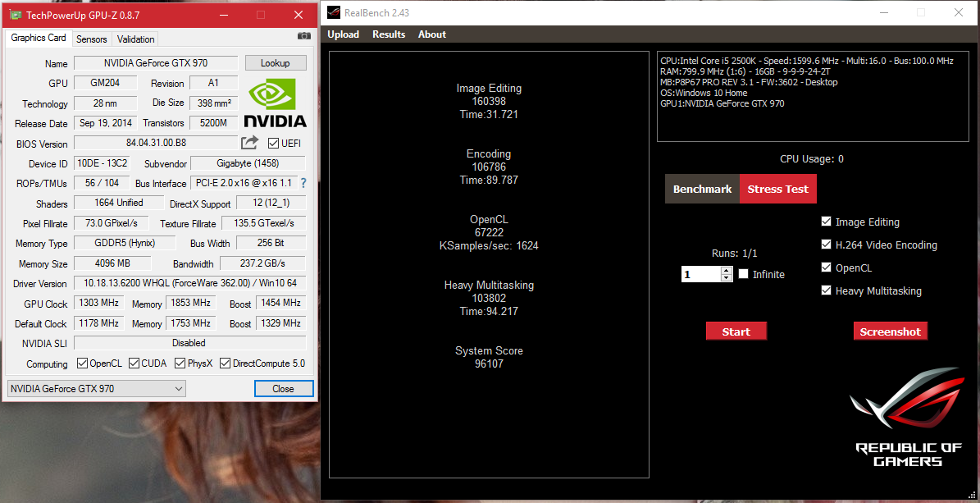Click the Release Date Sep 19, 2014 field

point(106,123)
